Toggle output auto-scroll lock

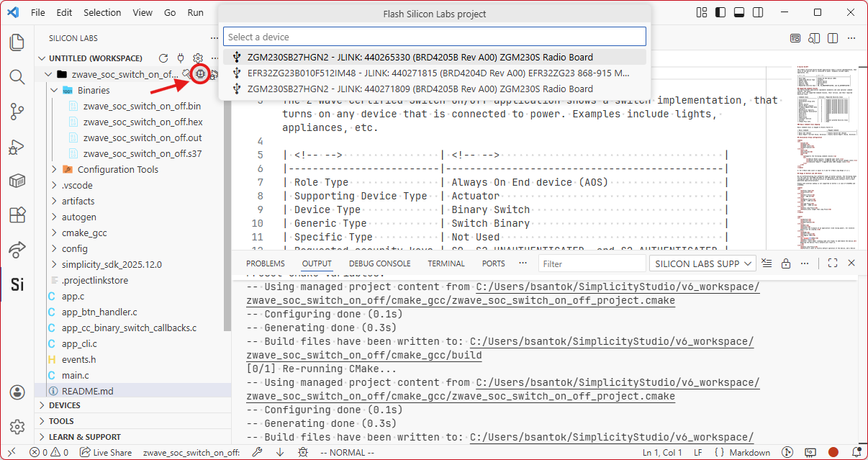[786, 263]
